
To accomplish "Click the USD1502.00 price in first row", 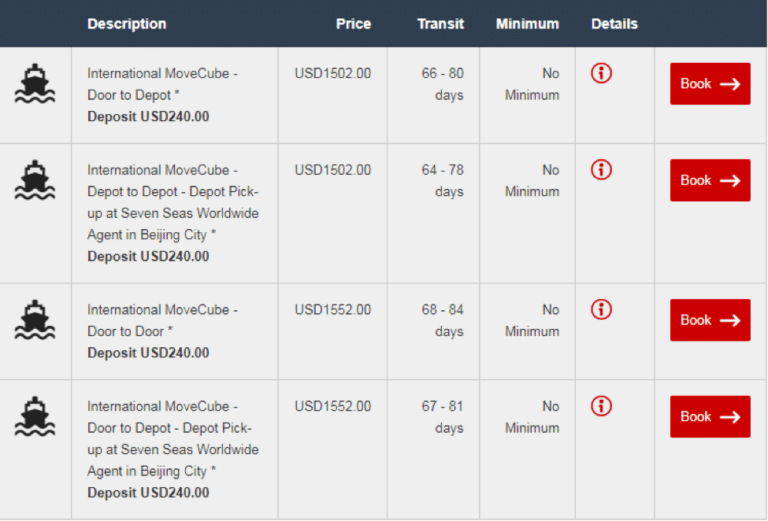I will 332,73.
